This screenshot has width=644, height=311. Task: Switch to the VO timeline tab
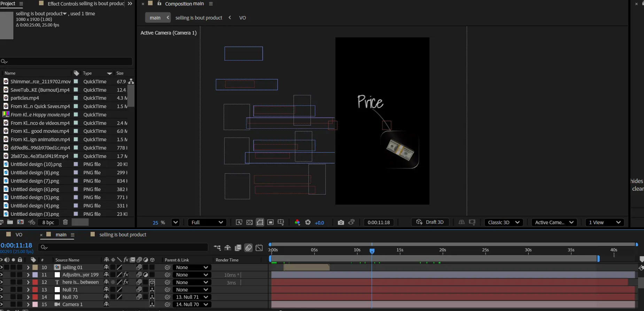point(19,235)
